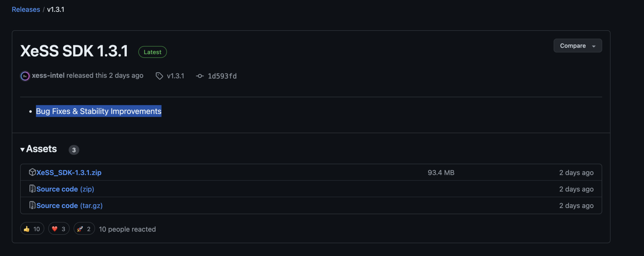Image resolution: width=644 pixels, height=256 pixels.
Task: Click the xess-intel avatar icon
Action: (x=25, y=76)
